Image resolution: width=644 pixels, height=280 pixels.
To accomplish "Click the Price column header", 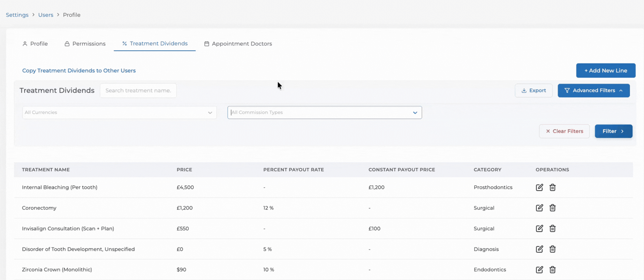I will click(x=184, y=170).
